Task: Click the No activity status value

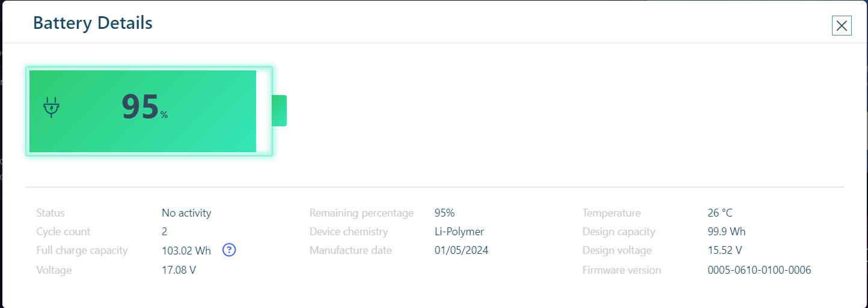Action: (186, 213)
